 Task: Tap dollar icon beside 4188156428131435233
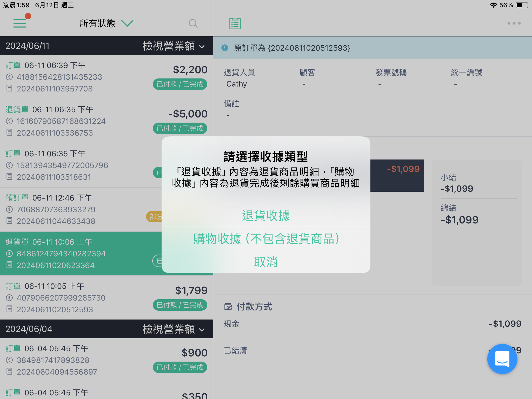9,77
